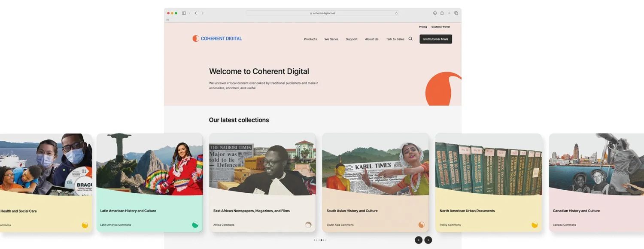Open the We Serve menu
Image resolution: width=644 pixels, height=249 pixels.
[x=331, y=39]
